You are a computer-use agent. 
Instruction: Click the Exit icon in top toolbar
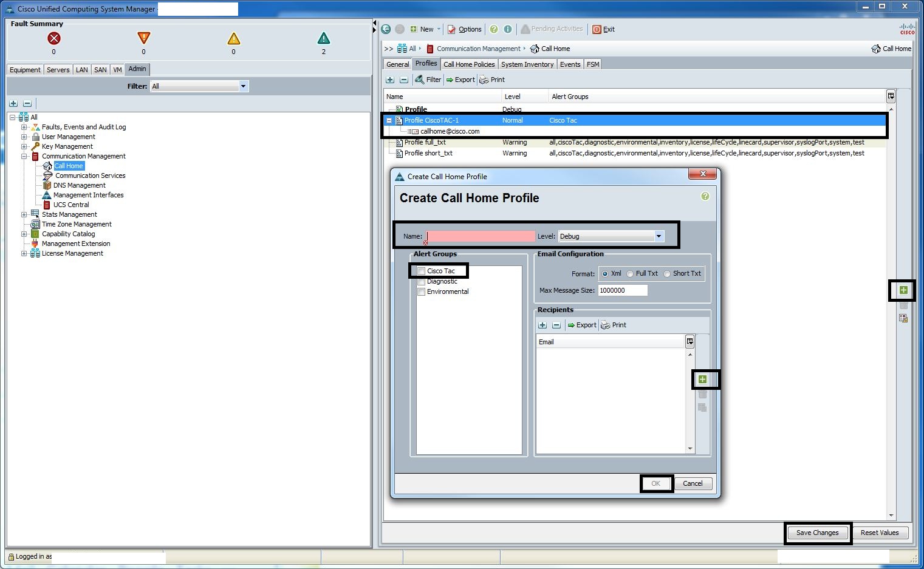point(597,29)
